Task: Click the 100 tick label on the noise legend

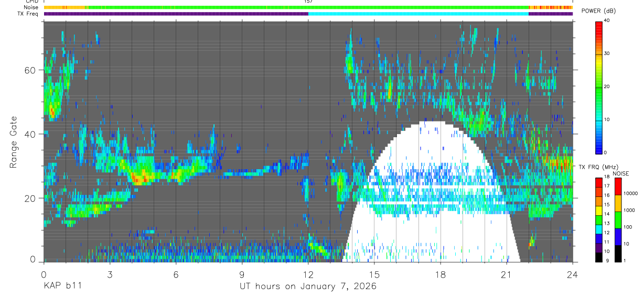Action: point(627,227)
